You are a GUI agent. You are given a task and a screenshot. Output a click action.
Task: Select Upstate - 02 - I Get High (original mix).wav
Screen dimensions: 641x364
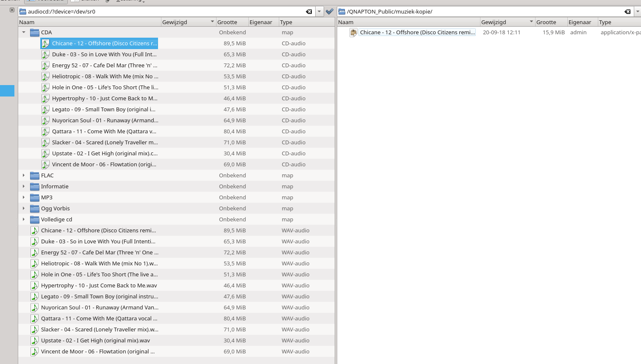95,340
